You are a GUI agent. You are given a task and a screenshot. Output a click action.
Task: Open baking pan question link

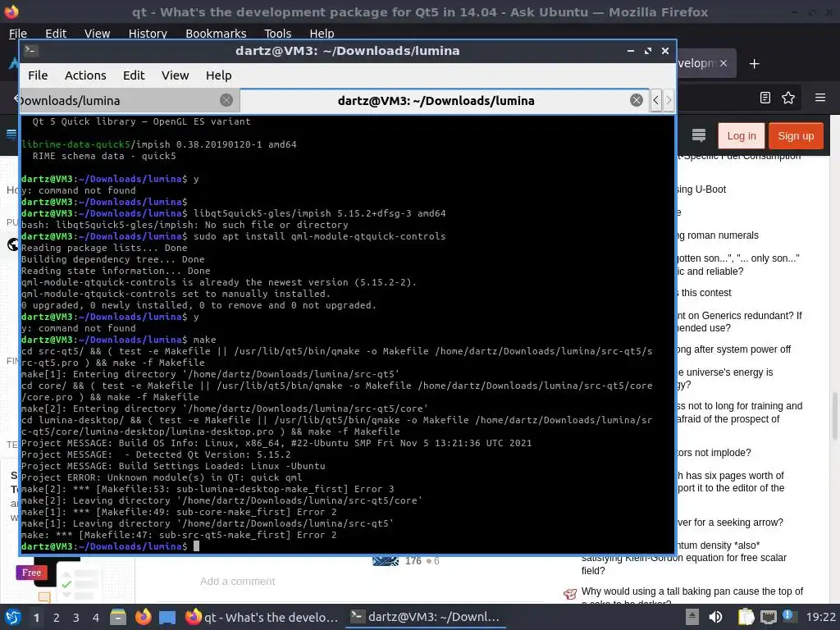[x=692, y=591]
